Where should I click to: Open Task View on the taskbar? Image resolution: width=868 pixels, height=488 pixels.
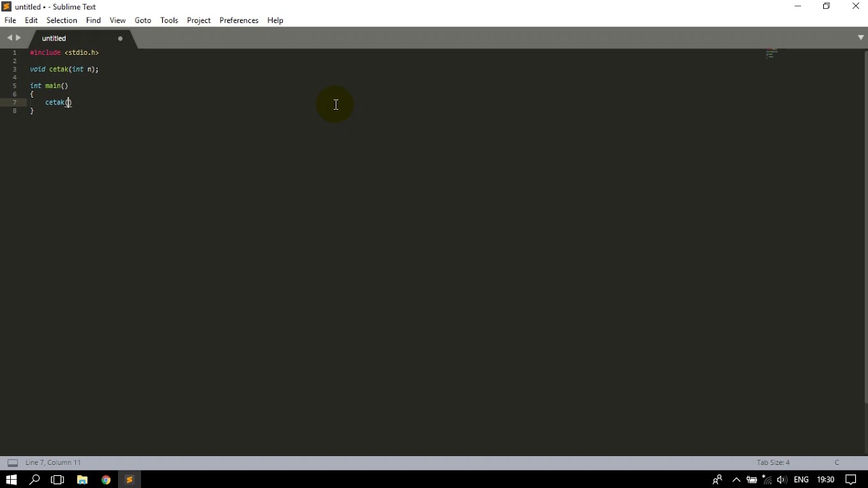58,480
